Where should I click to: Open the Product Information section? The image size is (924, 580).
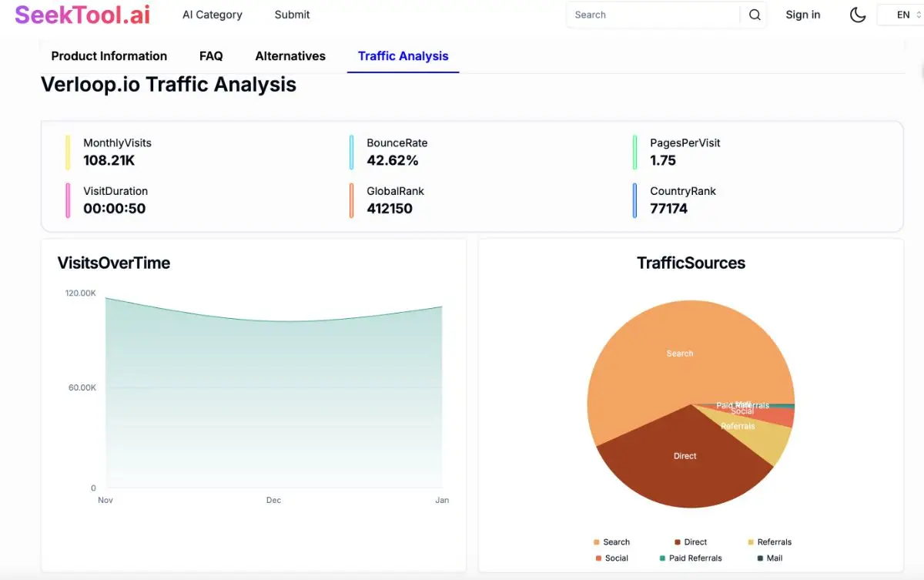pos(109,55)
